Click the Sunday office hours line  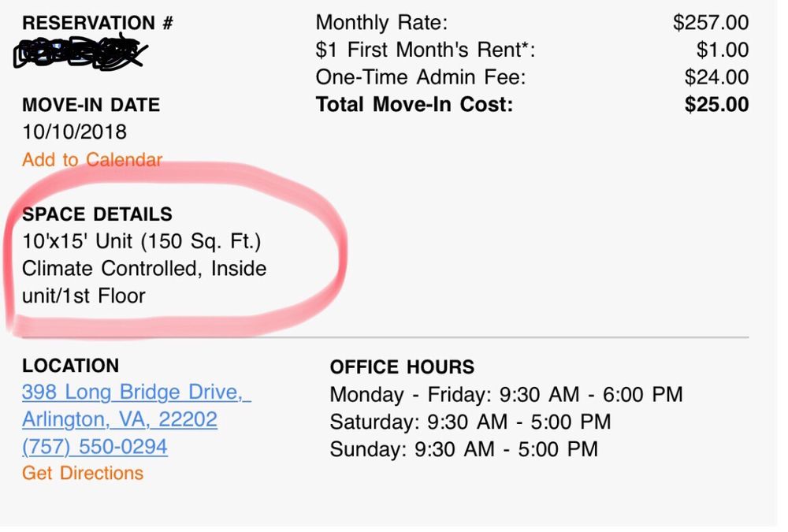click(463, 449)
